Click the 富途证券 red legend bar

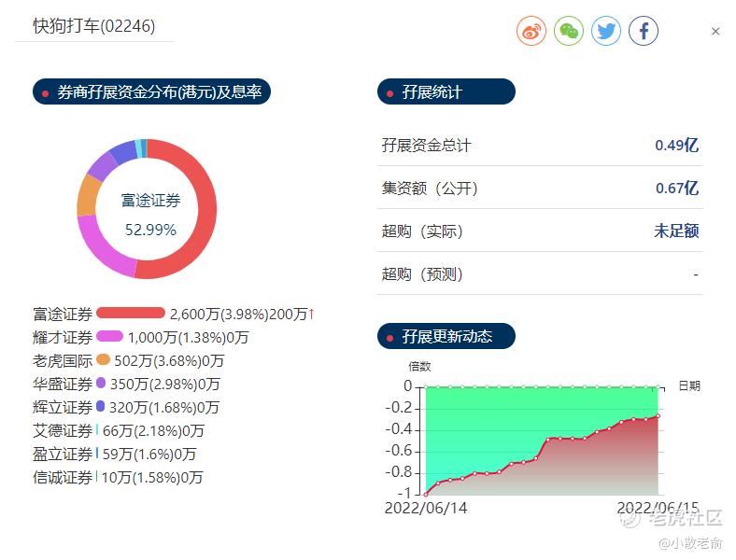[x=131, y=313]
